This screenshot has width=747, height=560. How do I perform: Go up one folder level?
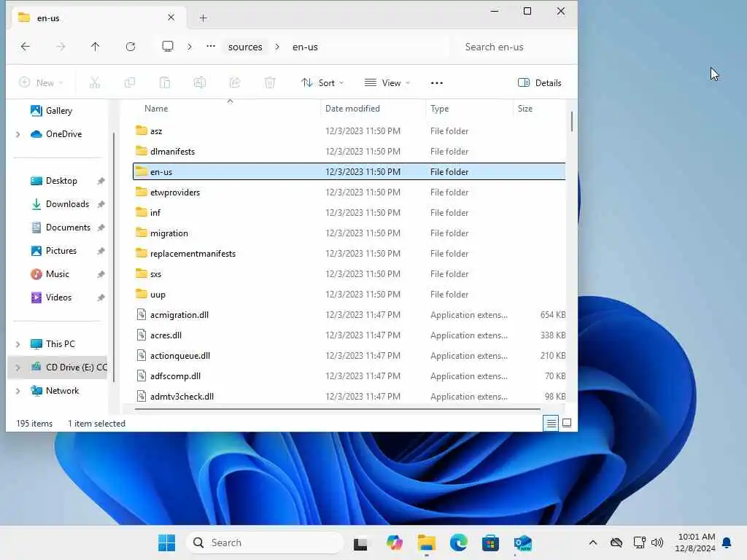click(96, 47)
